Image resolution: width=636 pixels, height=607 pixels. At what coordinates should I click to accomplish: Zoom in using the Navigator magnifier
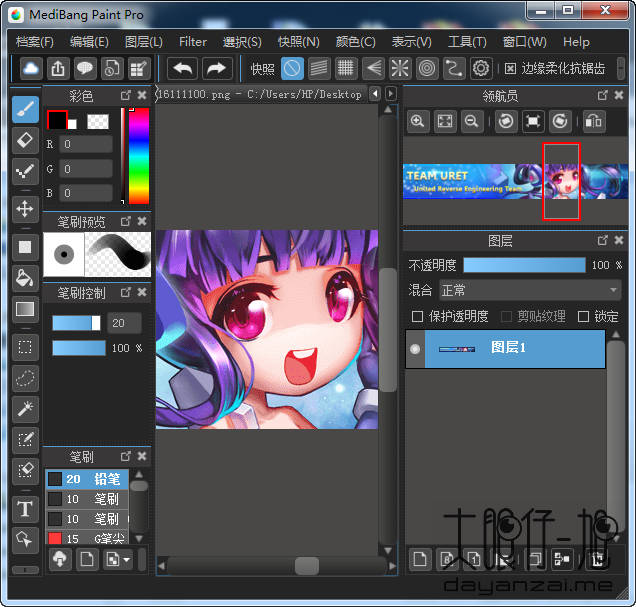(x=418, y=121)
